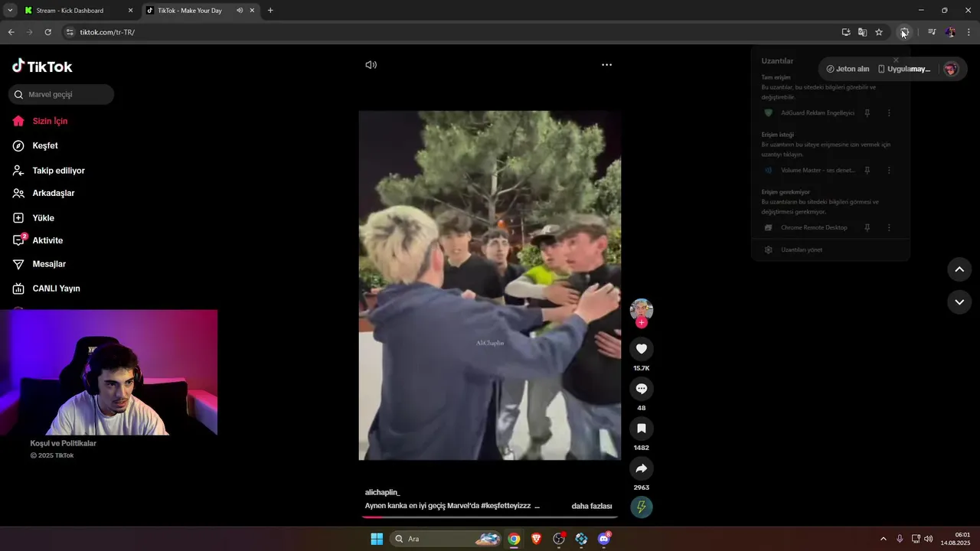The width and height of the screenshot is (980, 551).
Task: Reload the TikTok page
Action: pos(47,32)
